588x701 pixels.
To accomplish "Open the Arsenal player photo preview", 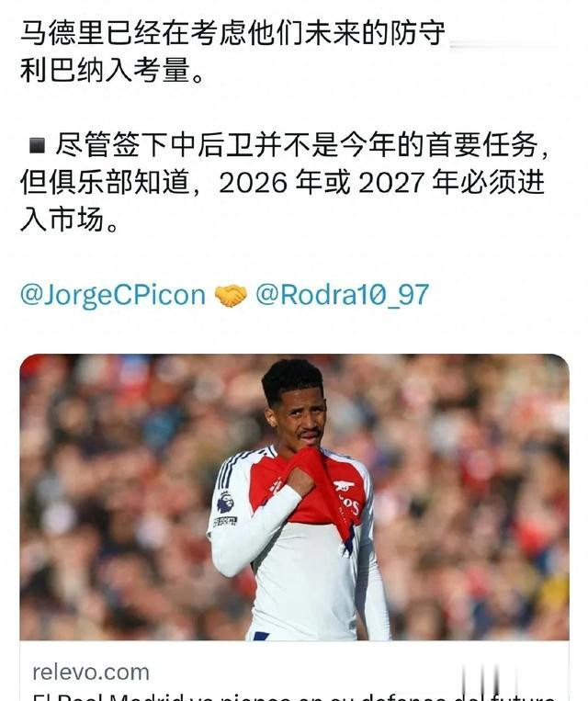I will 294,497.
